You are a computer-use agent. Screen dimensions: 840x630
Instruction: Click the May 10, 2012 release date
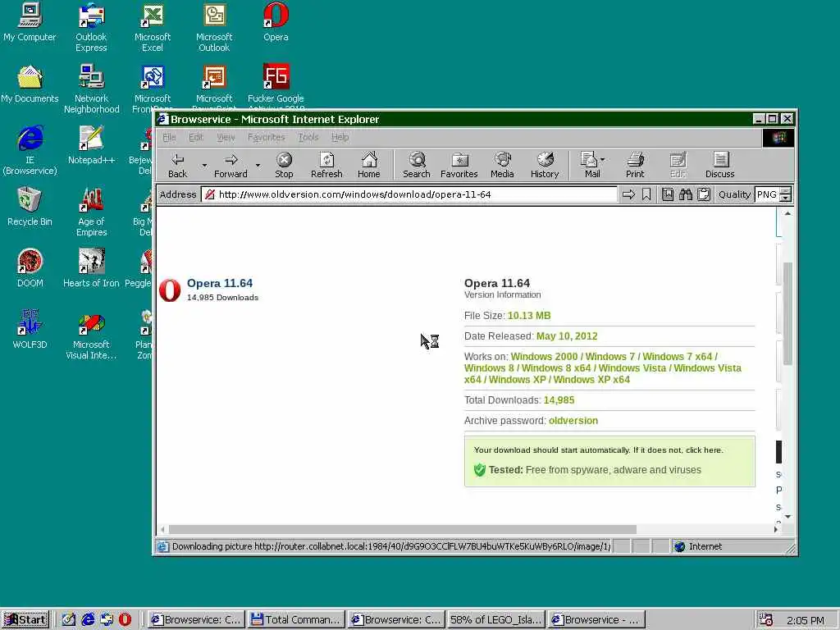(x=567, y=336)
